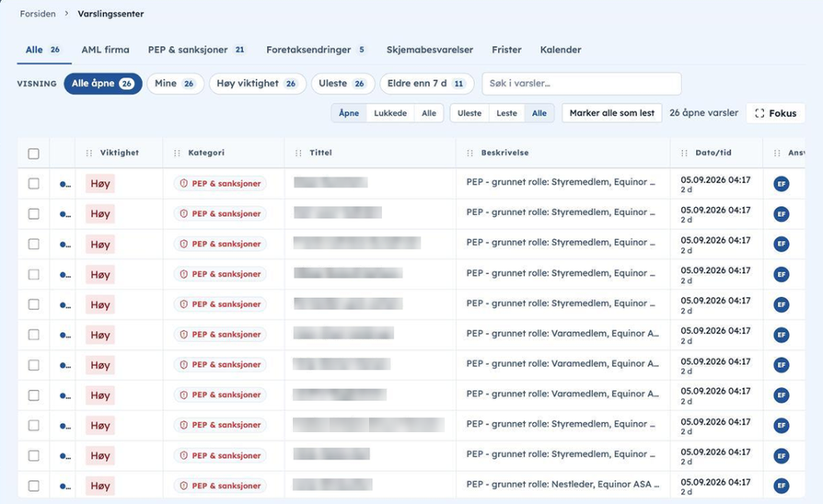Click the 26 åpne varsler count text
This screenshot has height=504, width=823.
704,113
